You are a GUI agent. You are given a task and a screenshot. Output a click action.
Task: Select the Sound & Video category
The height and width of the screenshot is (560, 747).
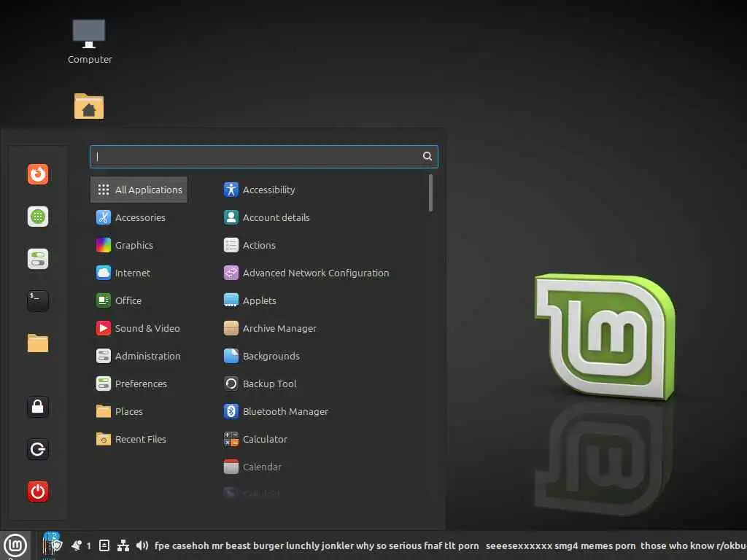click(x=139, y=328)
